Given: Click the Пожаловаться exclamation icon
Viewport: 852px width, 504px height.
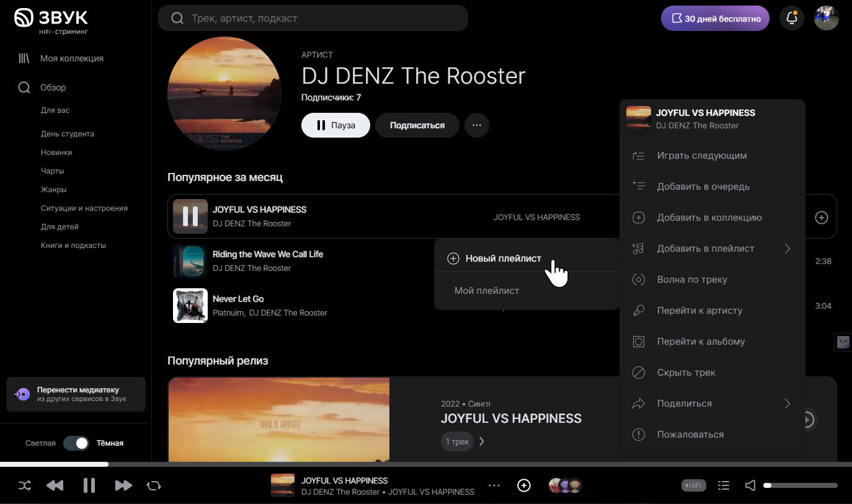Looking at the screenshot, I should click(639, 435).
